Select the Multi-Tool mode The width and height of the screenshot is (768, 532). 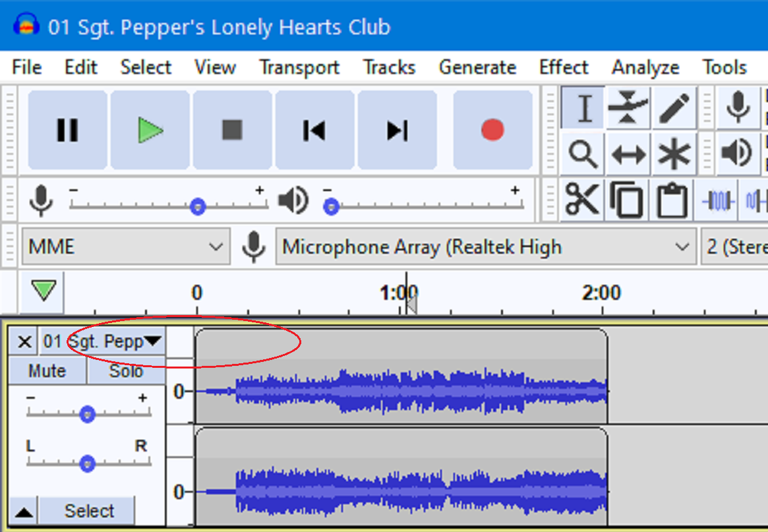point(673,154)
